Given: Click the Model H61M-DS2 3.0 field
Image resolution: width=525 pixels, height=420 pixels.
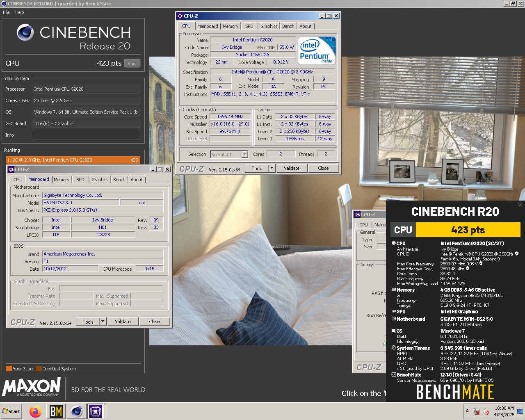Looking at the screenshot, I should point(81,203).
